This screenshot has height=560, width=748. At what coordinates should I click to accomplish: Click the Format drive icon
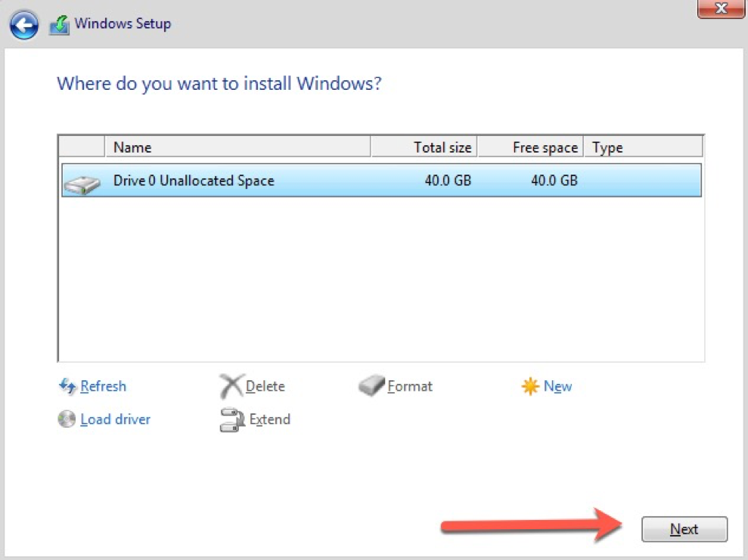pyautogui.click(x=371, y=385)
